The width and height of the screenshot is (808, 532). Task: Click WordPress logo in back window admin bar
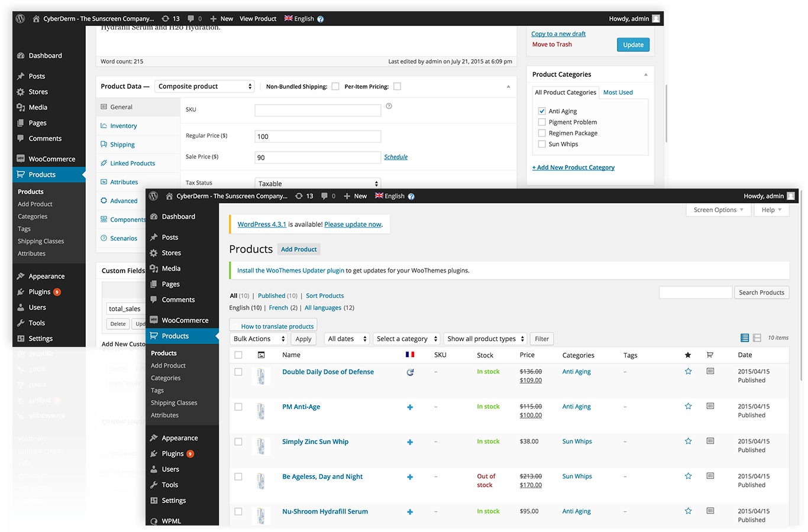pyautogui.click(x=20, y=18)
